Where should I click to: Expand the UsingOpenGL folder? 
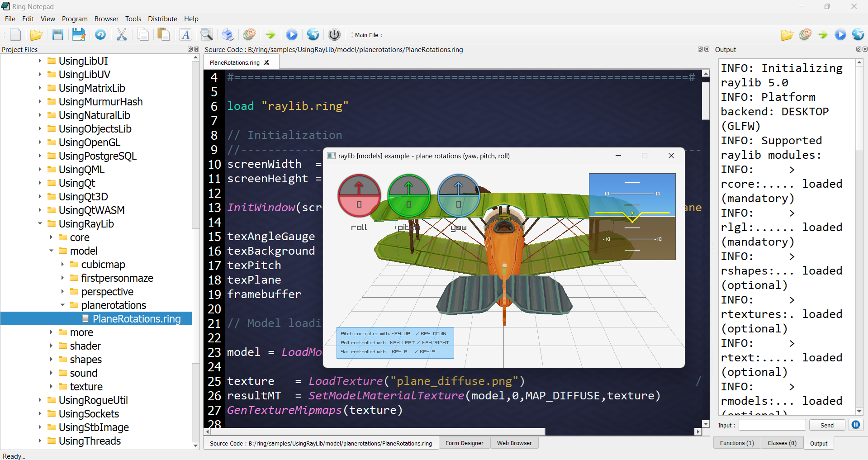pos(40,142)
